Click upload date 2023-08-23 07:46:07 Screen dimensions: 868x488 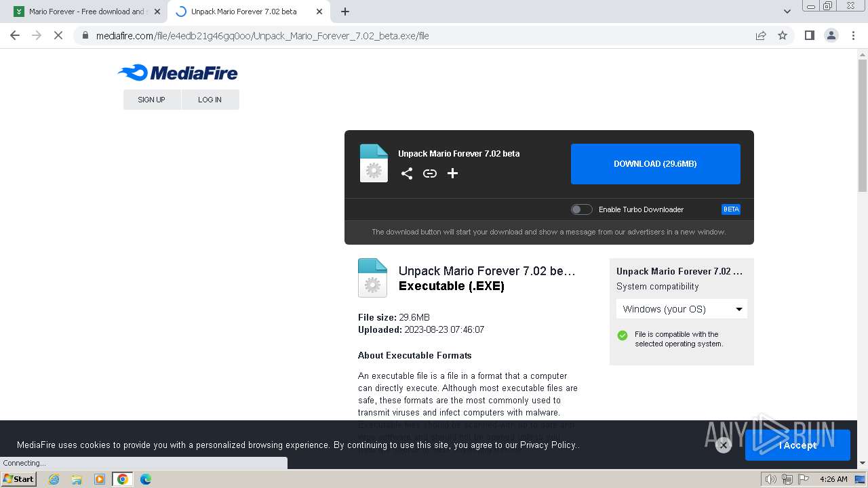(x=444, y=330)
